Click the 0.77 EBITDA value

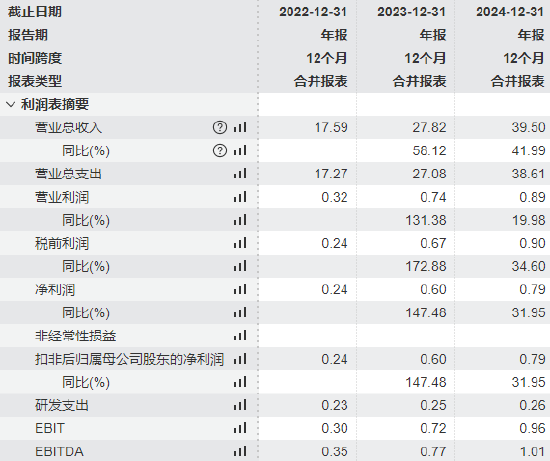click(x=433, y=452)
